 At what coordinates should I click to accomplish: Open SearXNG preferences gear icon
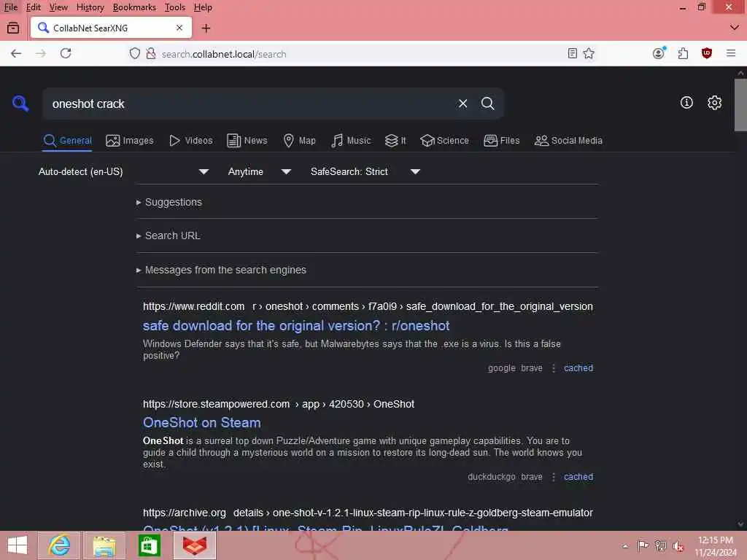(x=714, y=102)
